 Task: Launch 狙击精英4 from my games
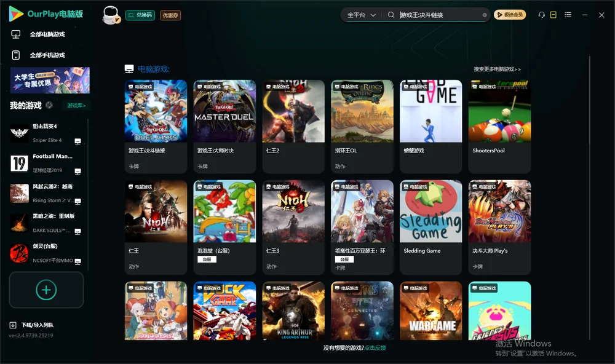tap(45, 133)
